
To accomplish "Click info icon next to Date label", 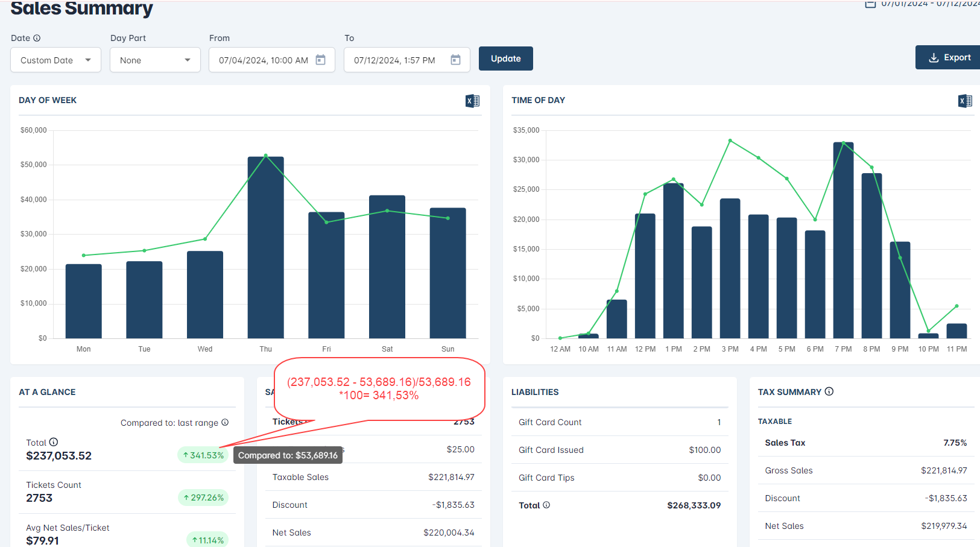I will (37, 38).
